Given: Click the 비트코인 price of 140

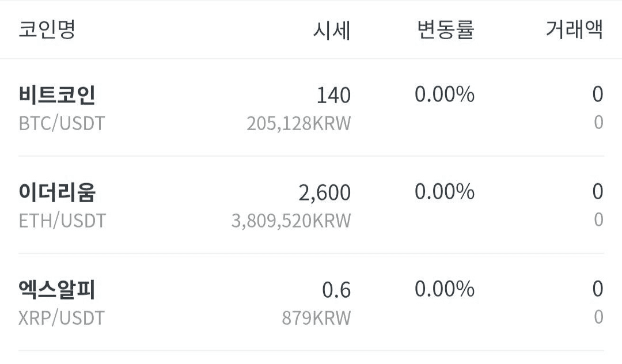Looking at the screenshot, I should click(333, 96).
